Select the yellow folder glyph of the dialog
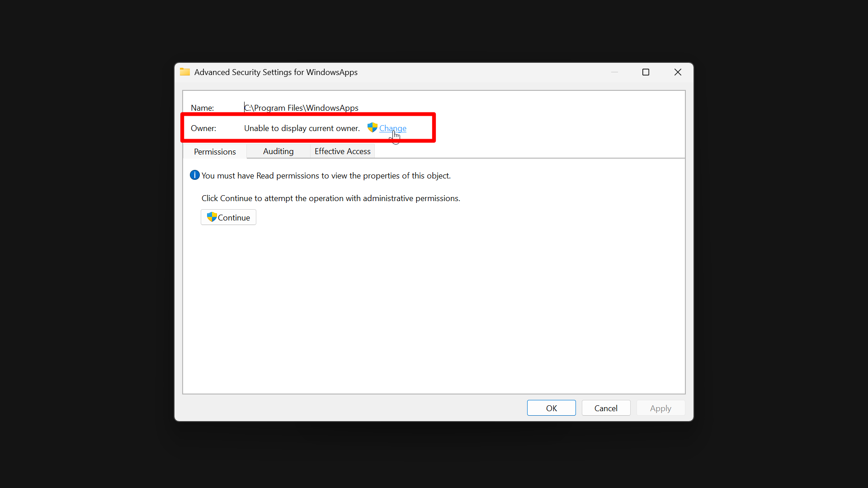 tap(184, 71)
